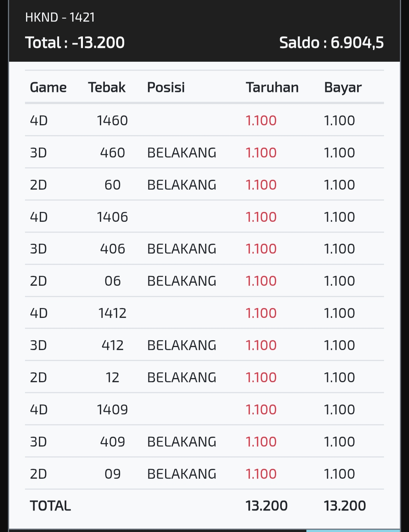
Task: Select the 4D guess number 1406
Action: (112, 217)
